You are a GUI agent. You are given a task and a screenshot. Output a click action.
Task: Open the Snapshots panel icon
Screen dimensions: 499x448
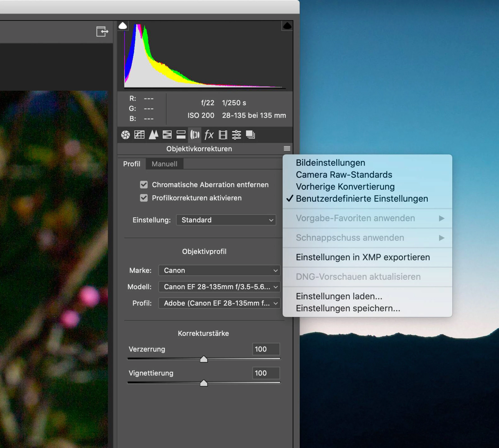click(250, 135)
